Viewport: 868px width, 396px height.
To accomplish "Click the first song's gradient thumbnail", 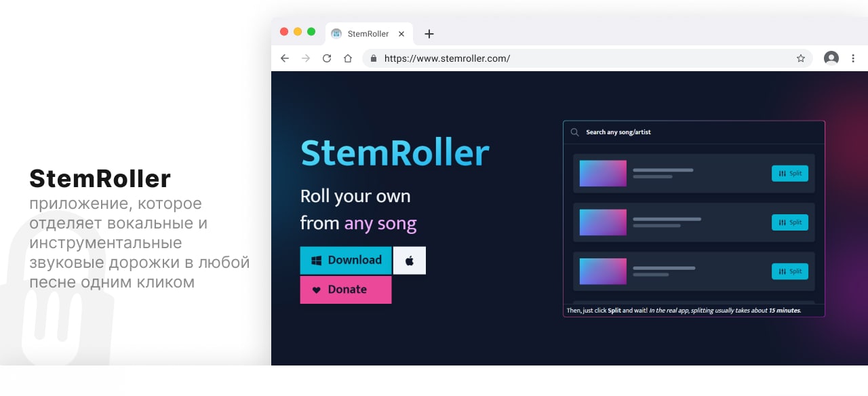I will 603,174.
